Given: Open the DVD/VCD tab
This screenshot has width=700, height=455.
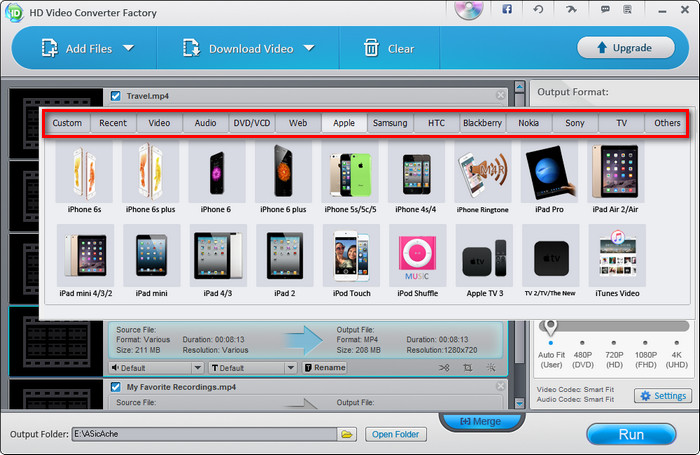Looking at the screenshot, I should pos(252,123).
